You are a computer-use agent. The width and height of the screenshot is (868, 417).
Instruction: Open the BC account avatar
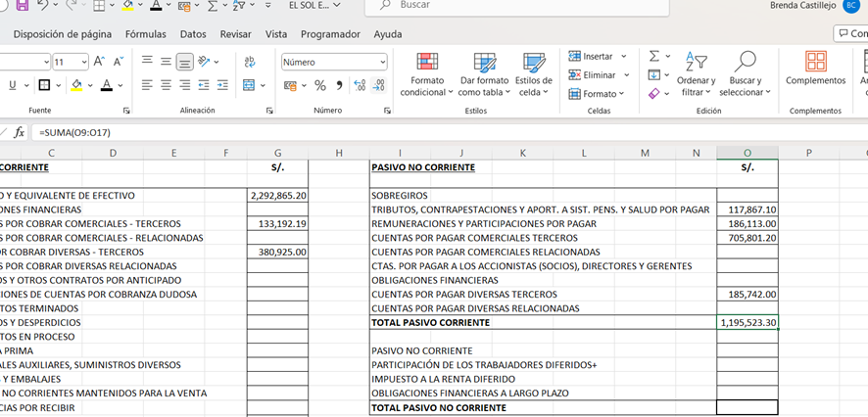coord(849,6)
